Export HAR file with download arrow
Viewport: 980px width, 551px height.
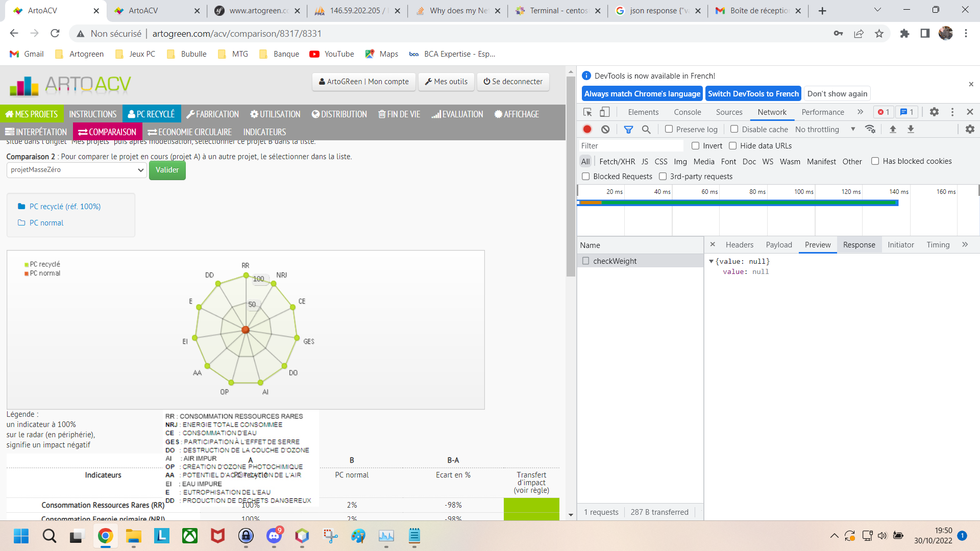click(x=911, y=129)
